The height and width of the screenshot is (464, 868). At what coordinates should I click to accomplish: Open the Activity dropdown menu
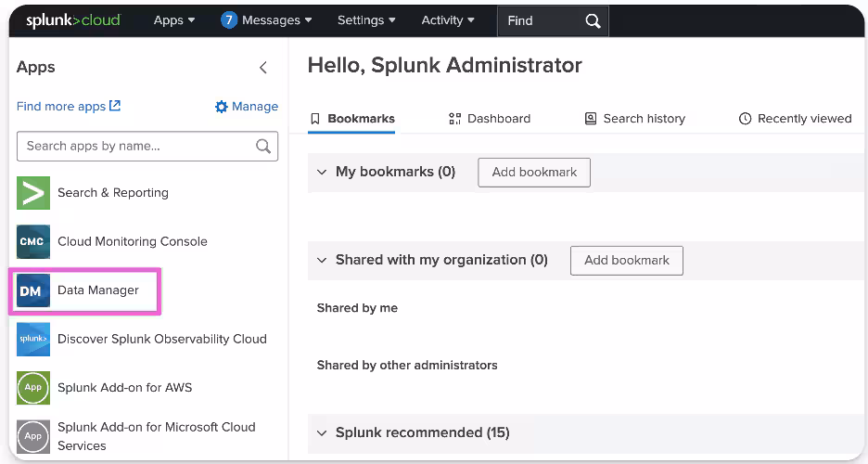point(448,20)
